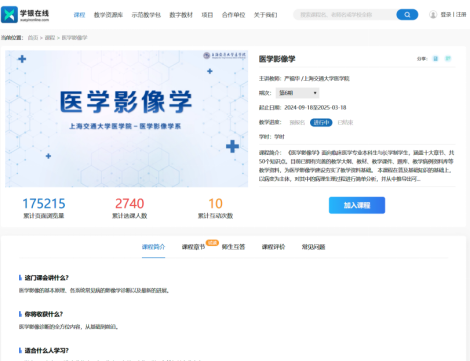Click the 你将收获什么? heading
The height and width of the screenshot is (361, 470).
tap(44, 314)
